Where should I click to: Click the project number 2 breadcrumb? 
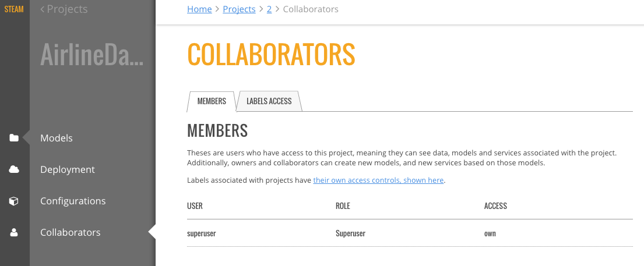[x=269, y=9]
